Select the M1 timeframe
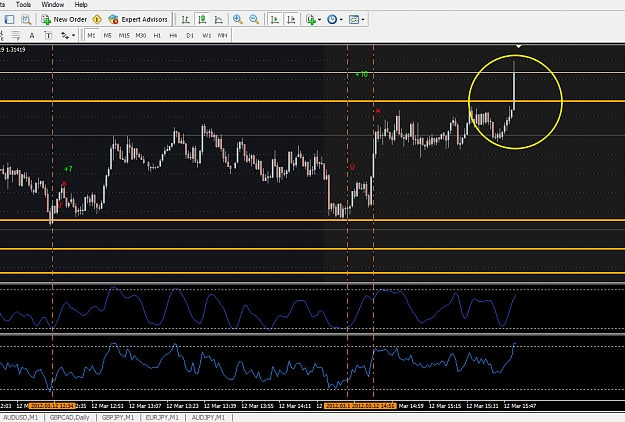 [x=91, y=35]
